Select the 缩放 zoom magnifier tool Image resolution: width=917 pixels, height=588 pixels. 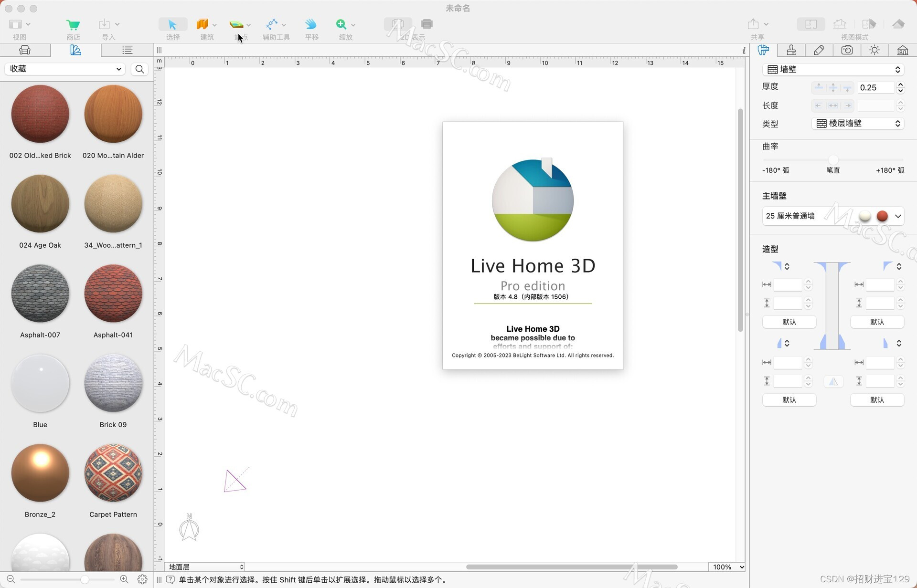pyautogui.click(x=341, y=24)
